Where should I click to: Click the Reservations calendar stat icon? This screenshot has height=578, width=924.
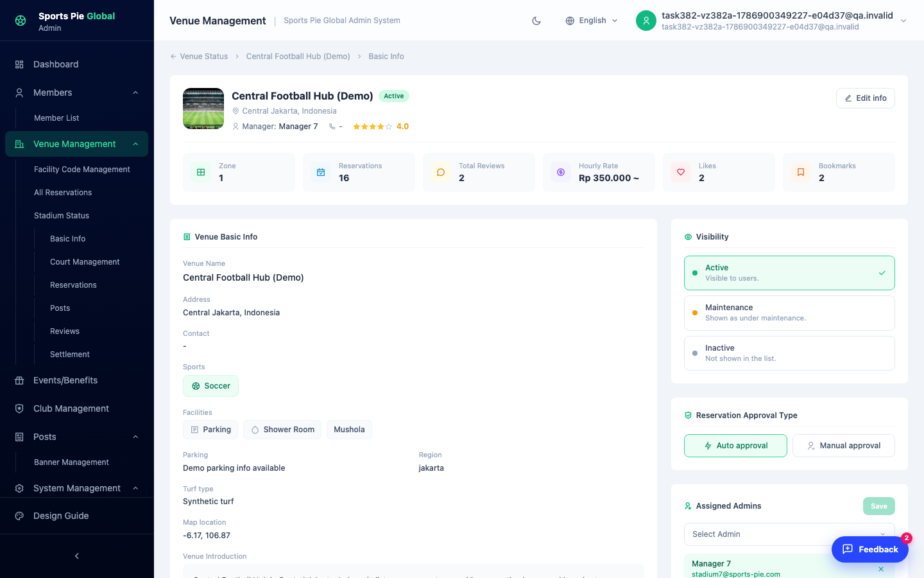[321, 172]
